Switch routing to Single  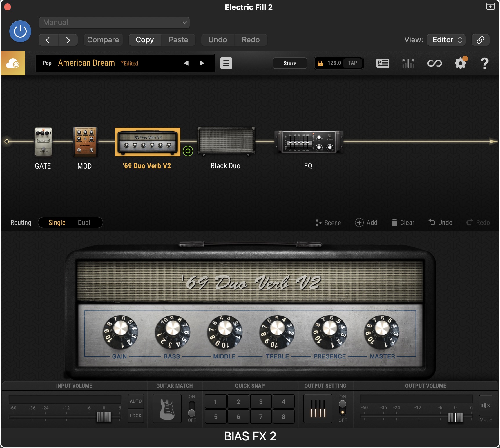coord(57,223)
